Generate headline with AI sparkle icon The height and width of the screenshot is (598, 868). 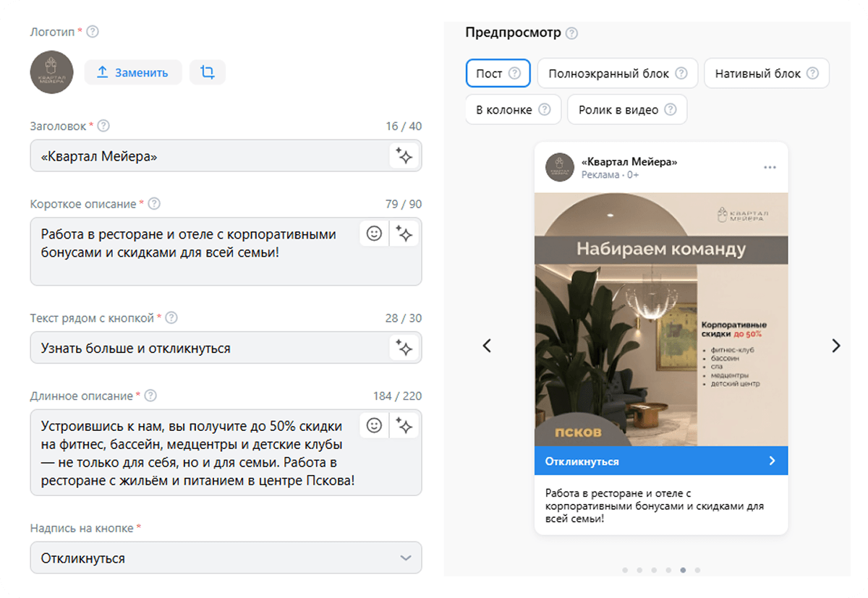pos(404,155)
